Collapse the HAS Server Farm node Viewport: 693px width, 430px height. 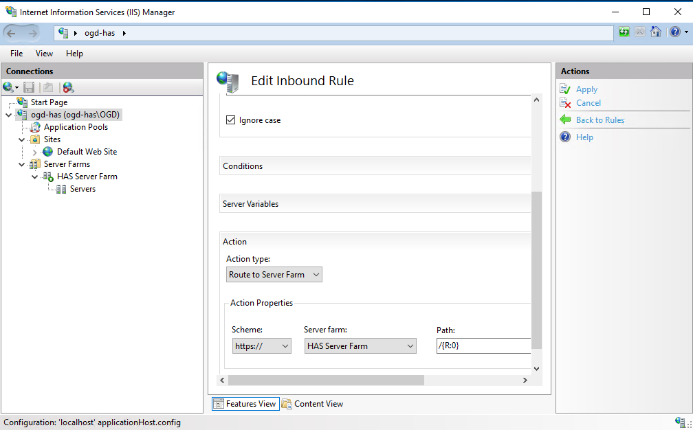click(35, 177)
